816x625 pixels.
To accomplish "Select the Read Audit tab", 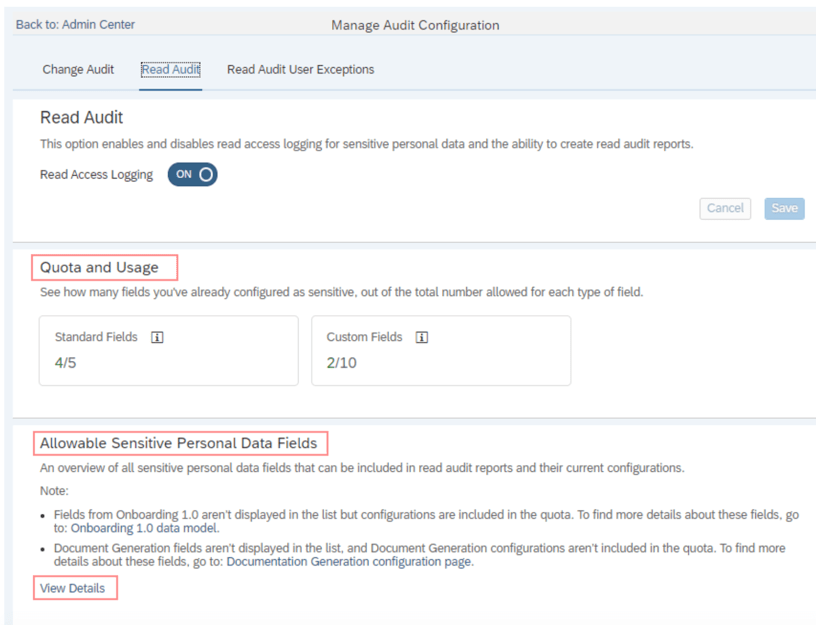I will coord(171,70).
